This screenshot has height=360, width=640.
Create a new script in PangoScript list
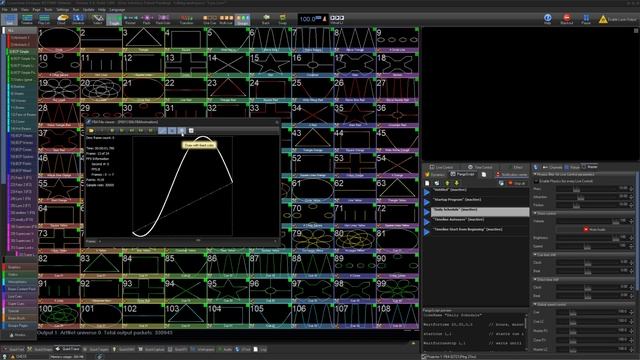tap(427, 183)
